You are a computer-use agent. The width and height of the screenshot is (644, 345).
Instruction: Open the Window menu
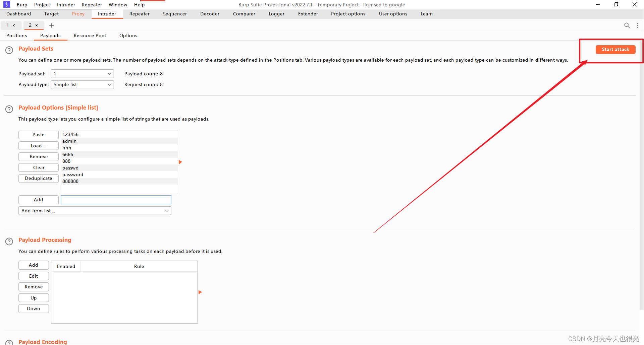pyautogui.click(x=118, y=5)
